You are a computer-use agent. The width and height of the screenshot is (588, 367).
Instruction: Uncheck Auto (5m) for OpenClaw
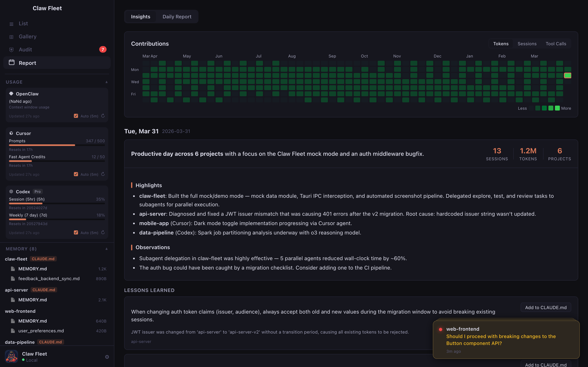click(x=76, y=116)
